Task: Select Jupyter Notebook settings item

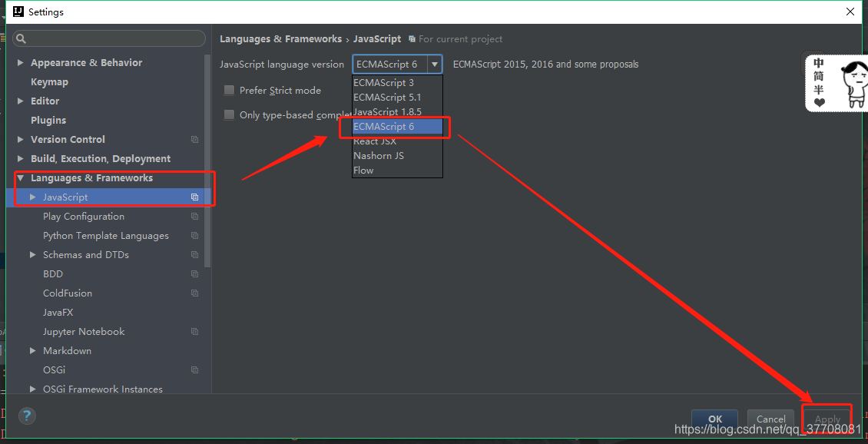Action: [x=84, y=332]
